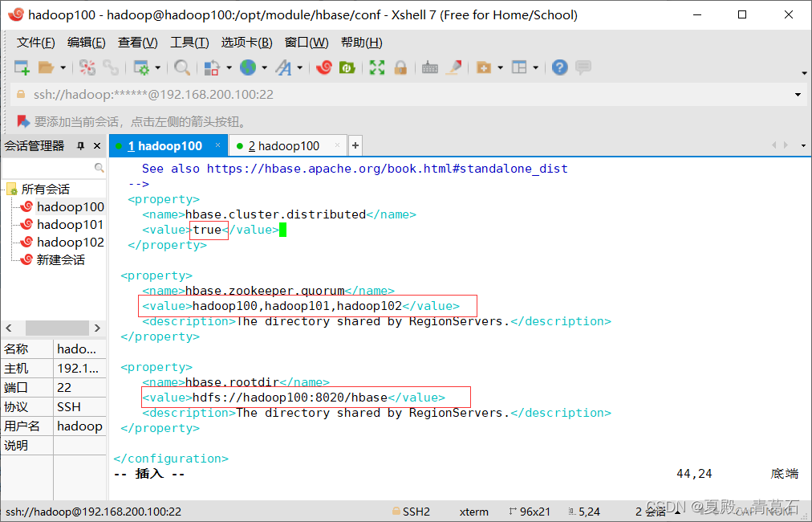Click the Disconnect toolbar icon

click(87, 67)
